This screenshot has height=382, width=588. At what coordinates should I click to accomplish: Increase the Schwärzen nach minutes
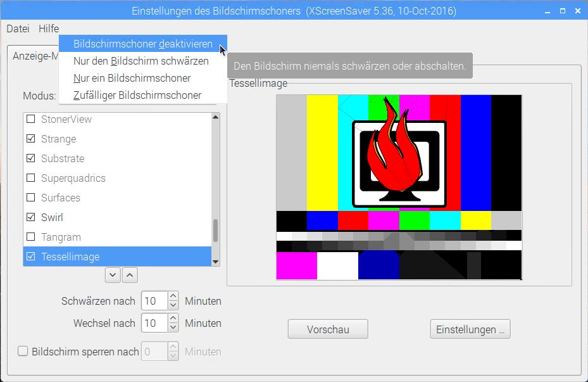click(x=173, y=296)
